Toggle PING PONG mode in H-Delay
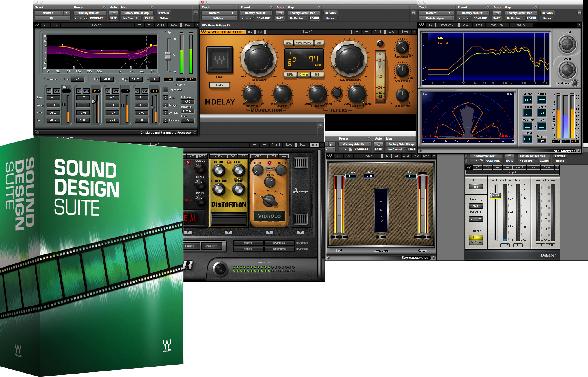This screenshot has height=377, width=588. [303, 42]
